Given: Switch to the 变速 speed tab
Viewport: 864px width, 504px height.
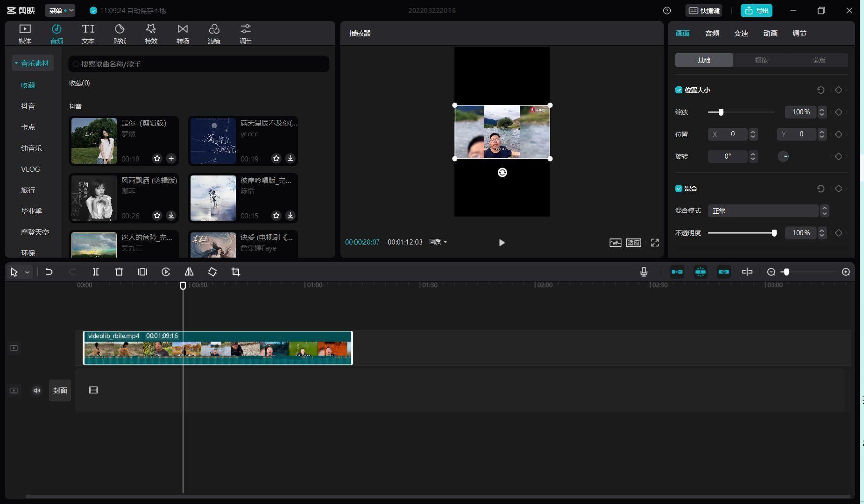Looking at the screenshot, I should click(741, 34).
